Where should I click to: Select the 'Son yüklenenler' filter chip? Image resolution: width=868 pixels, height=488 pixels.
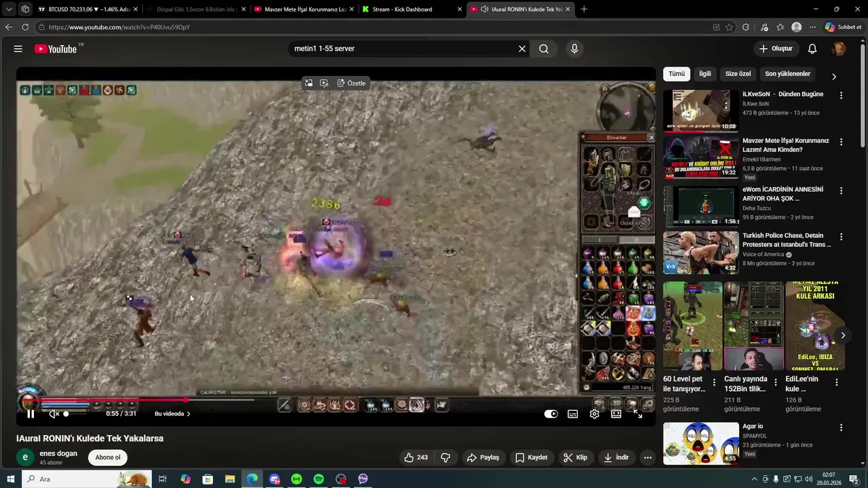click(x=787, y=74)
